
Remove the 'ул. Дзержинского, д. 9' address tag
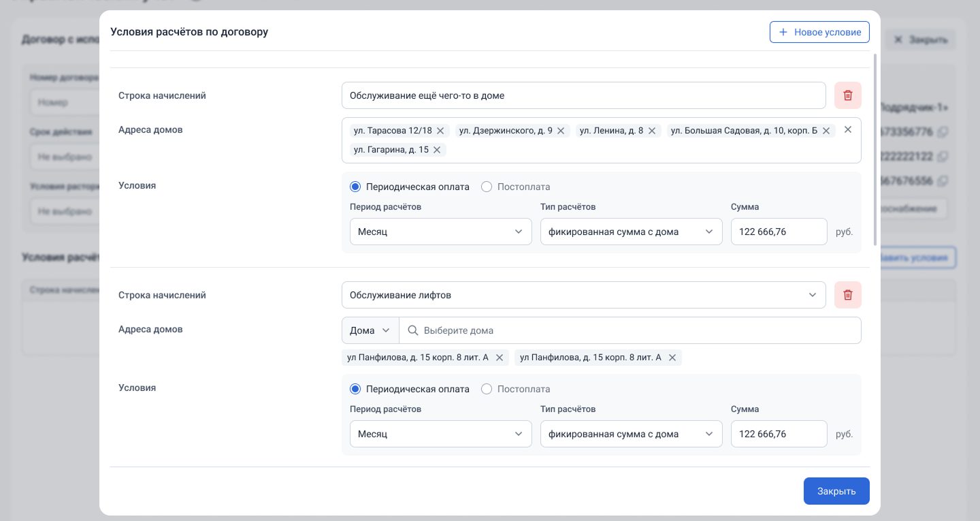pos(561,131)
